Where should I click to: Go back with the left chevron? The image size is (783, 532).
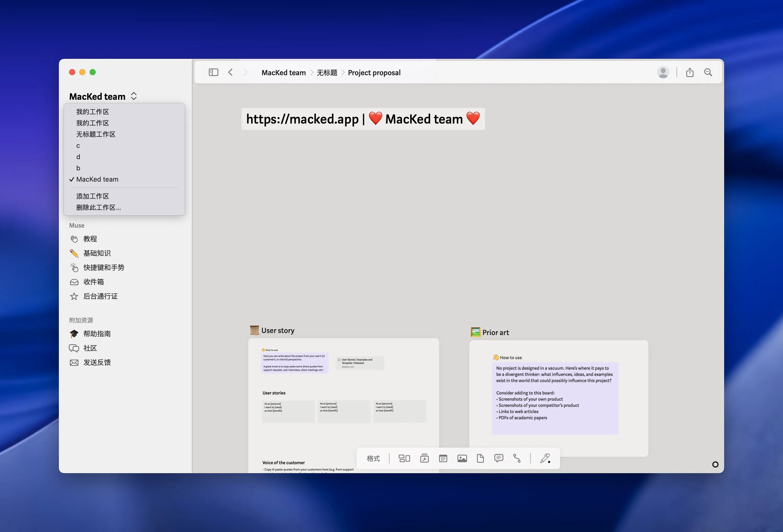[x=231, y=72]
